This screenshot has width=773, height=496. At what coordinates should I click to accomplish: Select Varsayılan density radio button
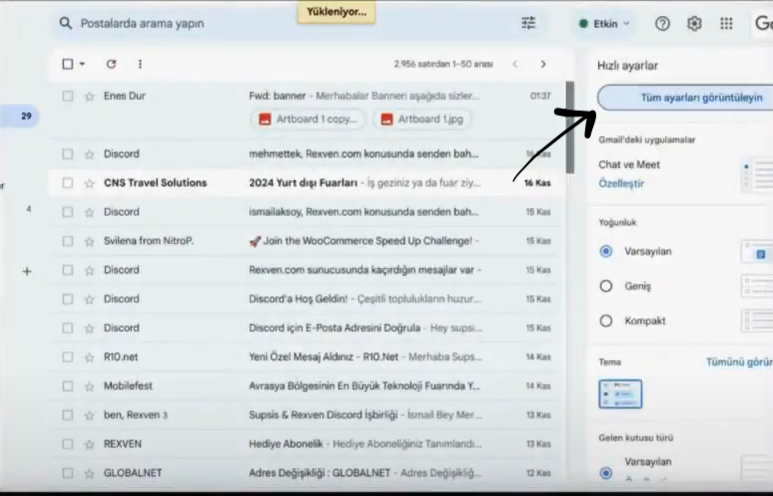pos(606,251)
